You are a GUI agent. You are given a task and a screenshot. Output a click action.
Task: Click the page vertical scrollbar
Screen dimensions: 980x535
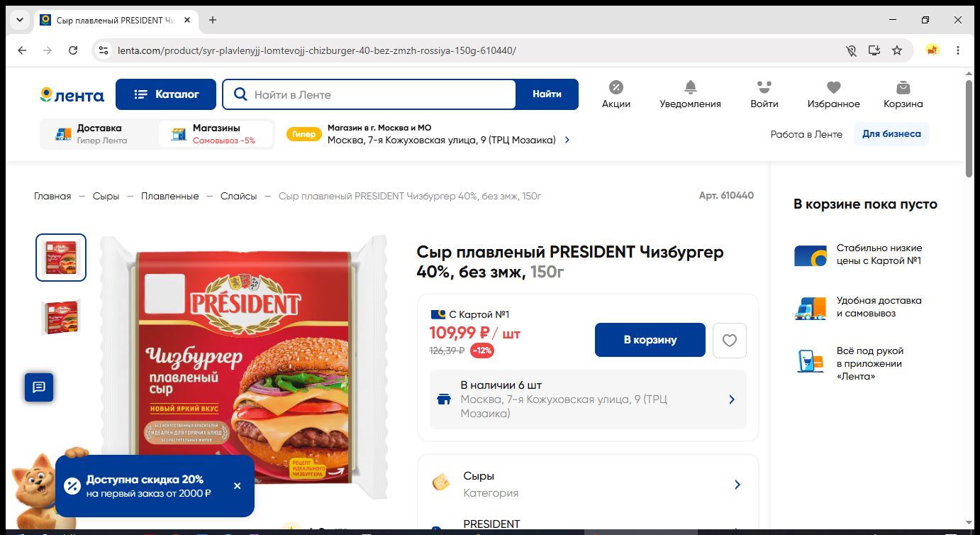point(969,128)
